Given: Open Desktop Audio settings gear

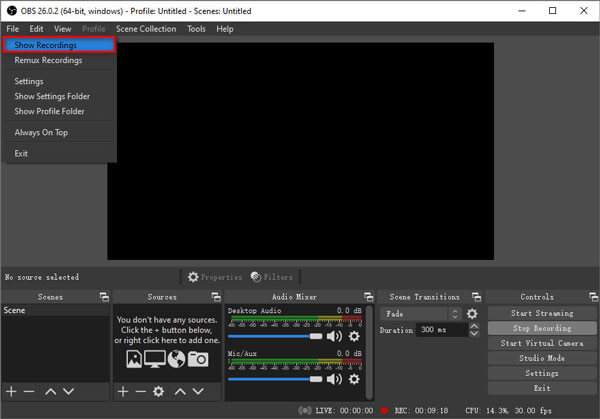Looking at the screenshot, I should pos(354,336).
